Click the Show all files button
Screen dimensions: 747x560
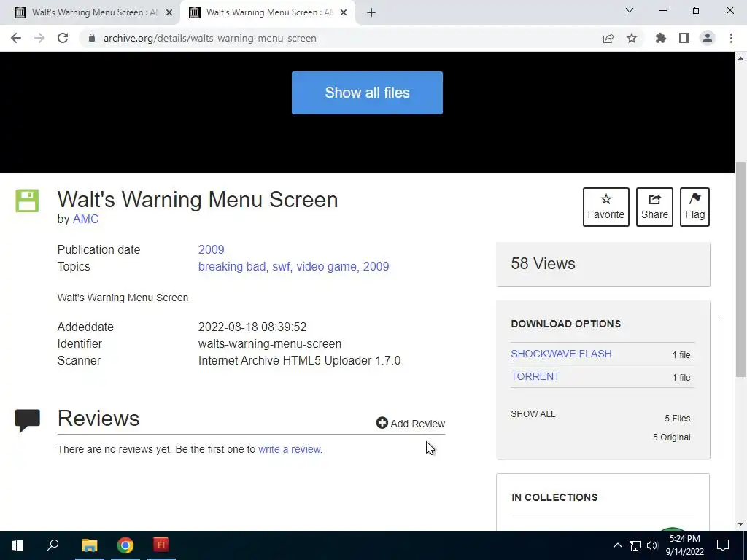pyautogui.click(x=367, y=93)
